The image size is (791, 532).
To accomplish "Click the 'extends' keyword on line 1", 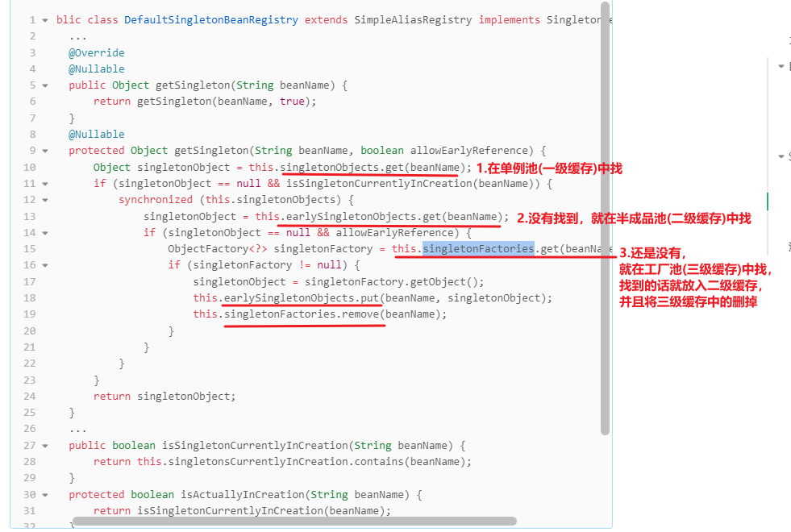I will (326, 19).
